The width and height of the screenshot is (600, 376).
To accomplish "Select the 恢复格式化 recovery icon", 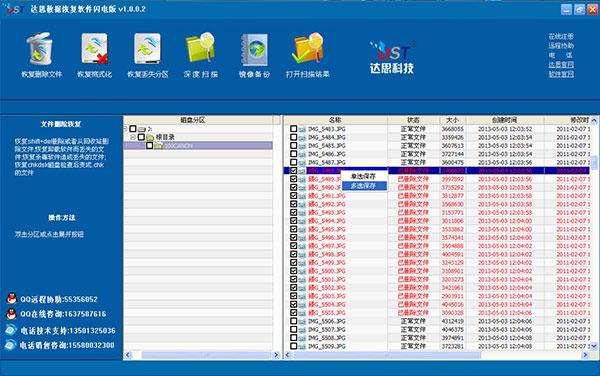I will pyautogui.click(x=95, y=49).
